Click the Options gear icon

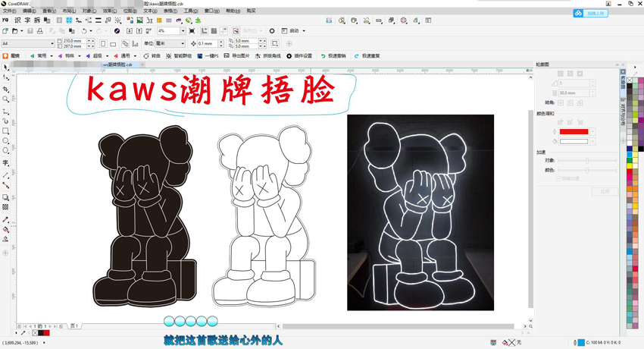pyautogui.click(x=272, y=31)
